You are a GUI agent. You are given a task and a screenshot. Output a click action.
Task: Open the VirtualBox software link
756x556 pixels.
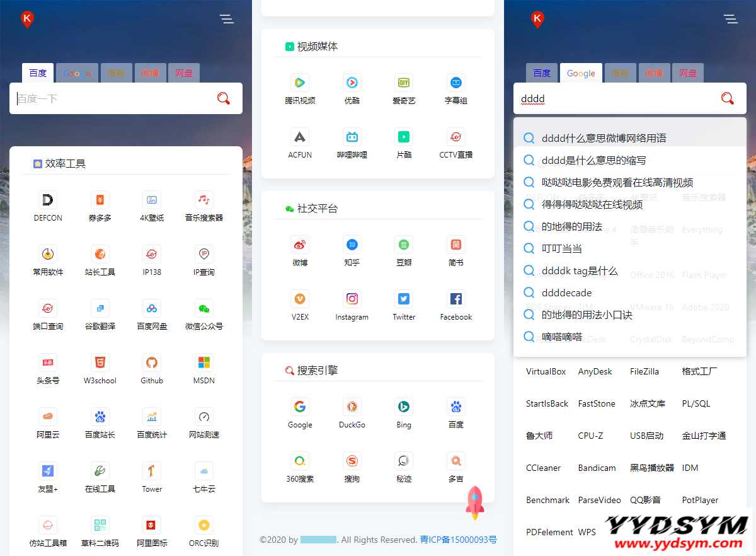point(546,371)
